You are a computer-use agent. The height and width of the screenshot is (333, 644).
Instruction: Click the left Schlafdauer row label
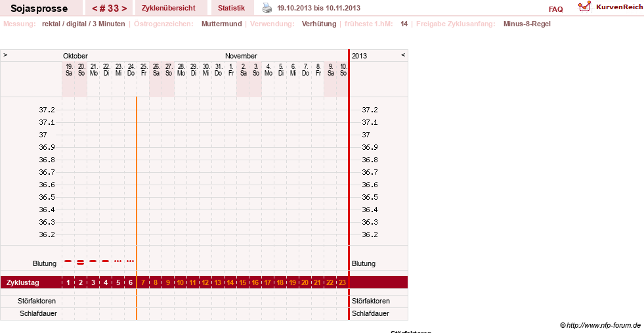point(38,313)
